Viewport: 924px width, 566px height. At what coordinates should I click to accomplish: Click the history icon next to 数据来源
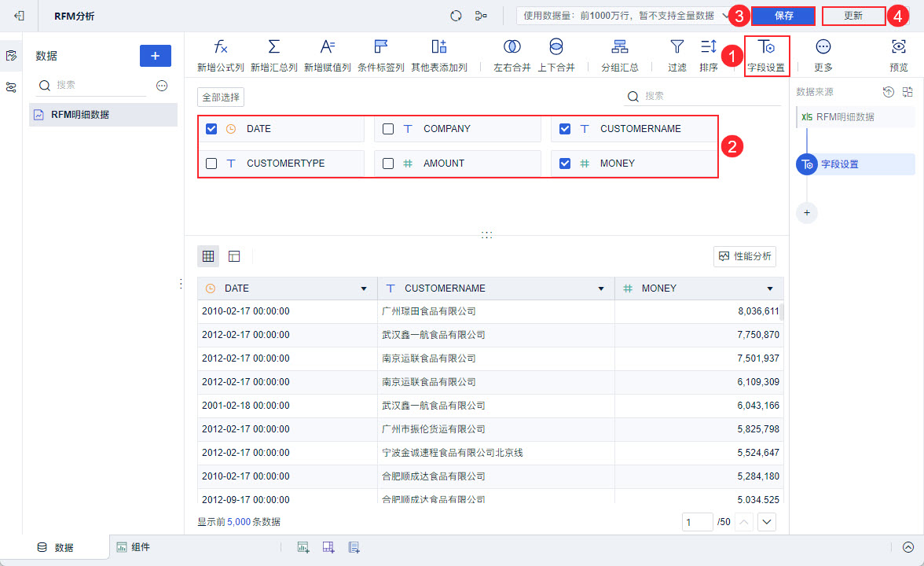(x=888, y=91)
